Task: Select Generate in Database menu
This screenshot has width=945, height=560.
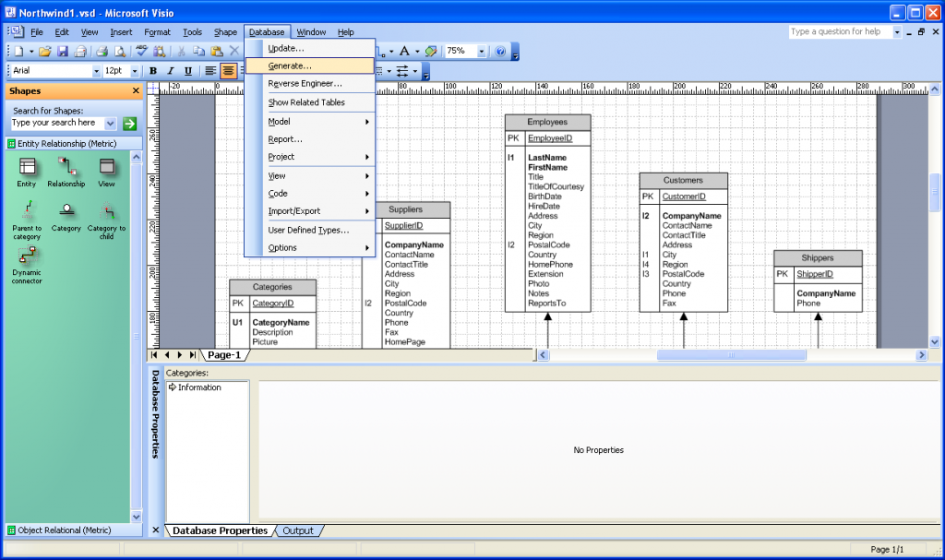Action: coord(310,66)
